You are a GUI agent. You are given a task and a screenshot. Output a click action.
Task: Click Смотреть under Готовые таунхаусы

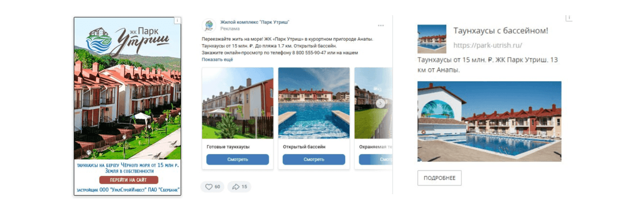[237, 159]
